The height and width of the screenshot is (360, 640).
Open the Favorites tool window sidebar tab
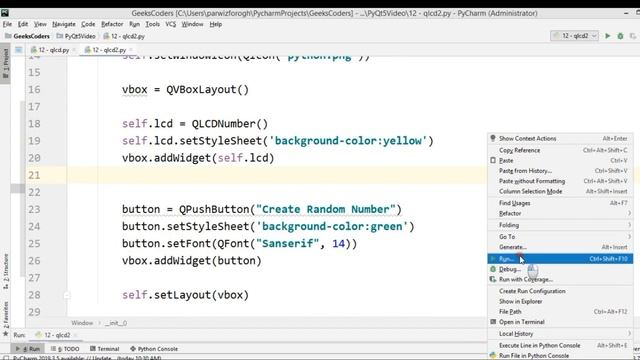[x=5, y=319]
